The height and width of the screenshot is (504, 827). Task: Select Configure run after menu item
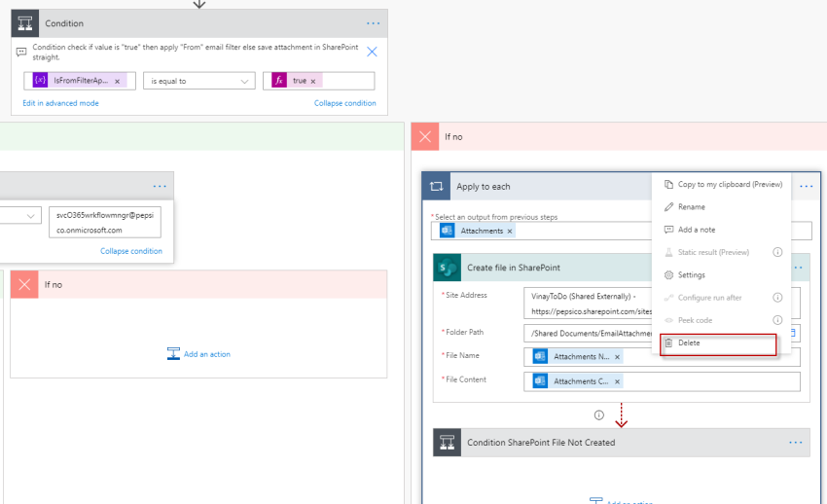pos(710,298)
